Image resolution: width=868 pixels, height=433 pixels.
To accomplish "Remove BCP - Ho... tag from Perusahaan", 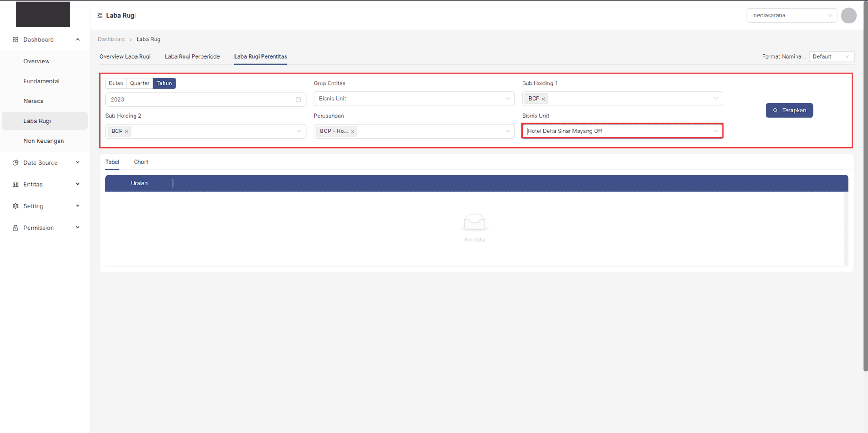I will tap(352, 132).
